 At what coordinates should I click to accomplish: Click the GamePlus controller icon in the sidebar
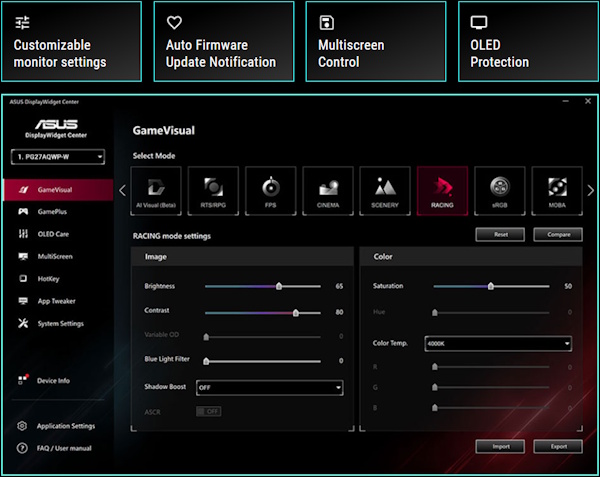[23, 211]
